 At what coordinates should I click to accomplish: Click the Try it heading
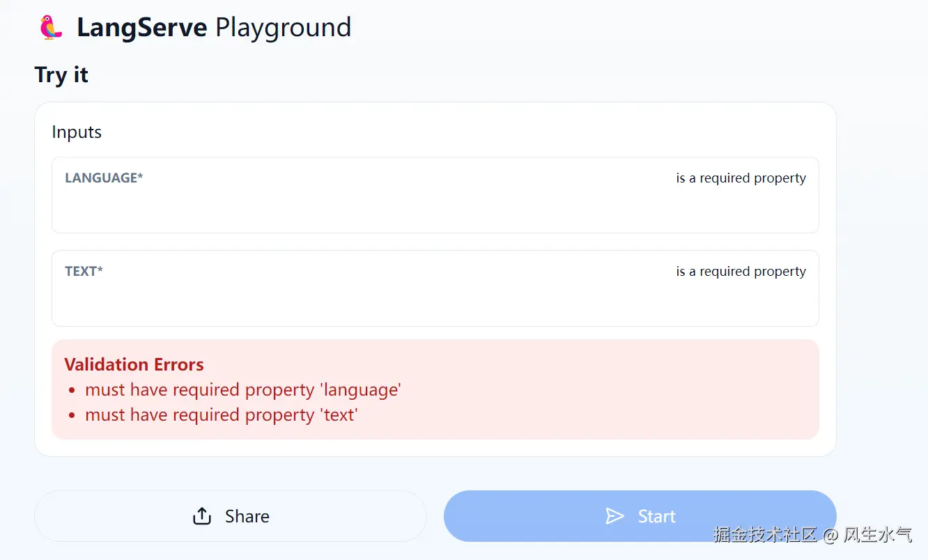(x=61, y=75)
